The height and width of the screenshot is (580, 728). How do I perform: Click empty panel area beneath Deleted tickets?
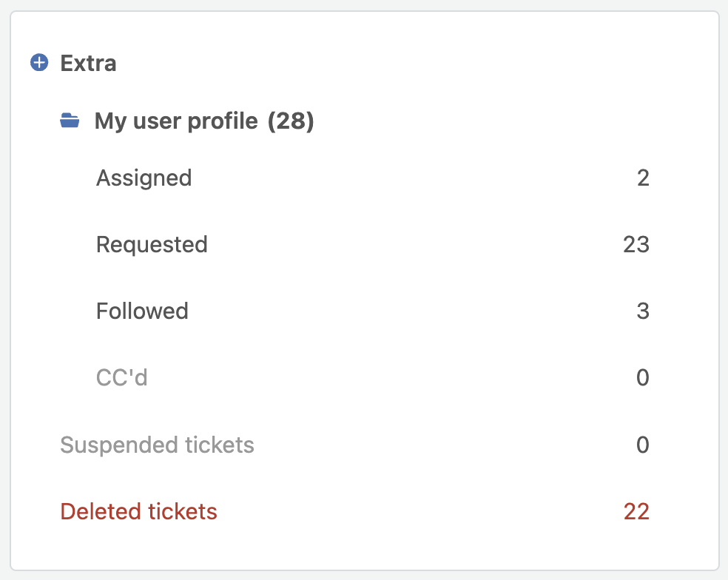point(365,548)
